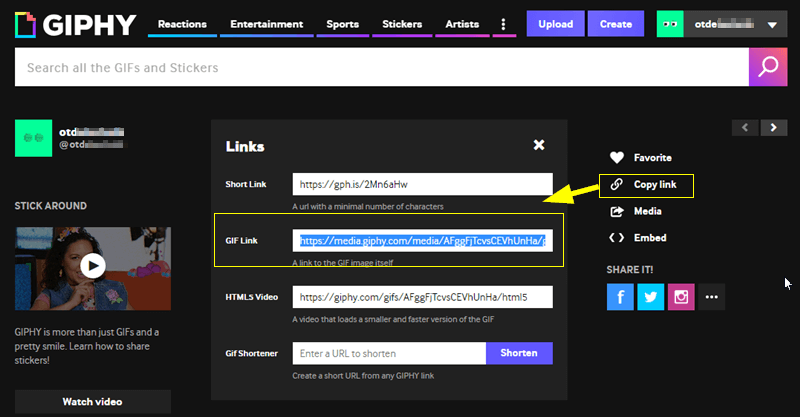
Task: Open the Reactions category
Action: (182, 24)
